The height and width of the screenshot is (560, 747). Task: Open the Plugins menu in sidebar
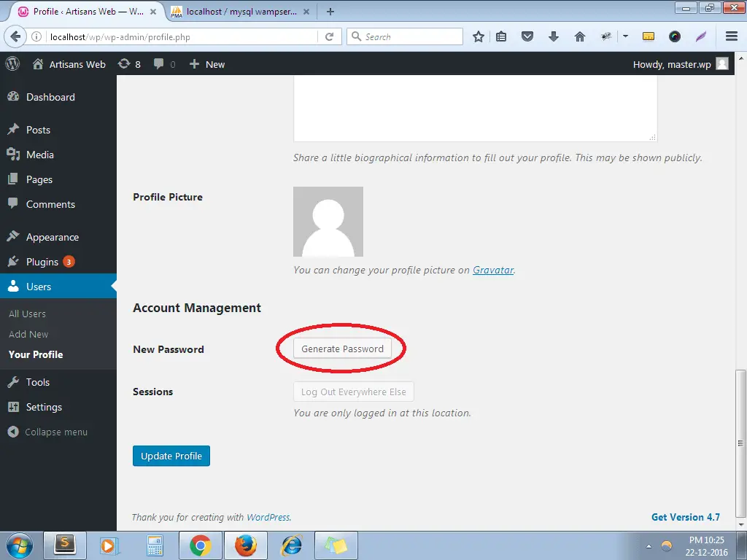[x=42, y=262]
